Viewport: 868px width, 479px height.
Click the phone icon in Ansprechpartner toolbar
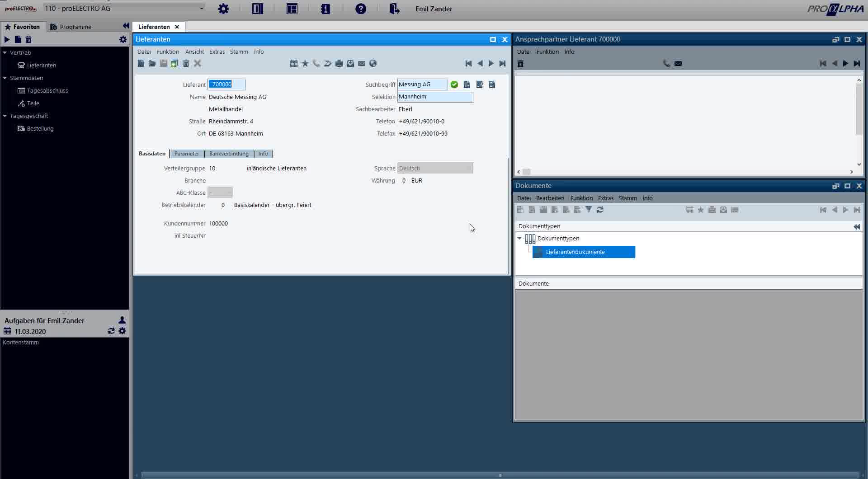(666, 63)
